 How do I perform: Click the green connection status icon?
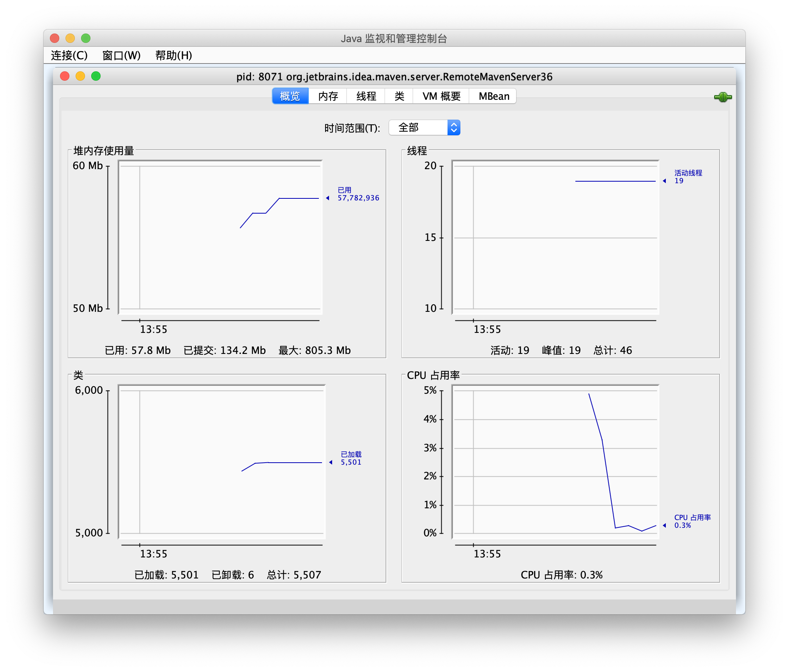click(723, 97)
